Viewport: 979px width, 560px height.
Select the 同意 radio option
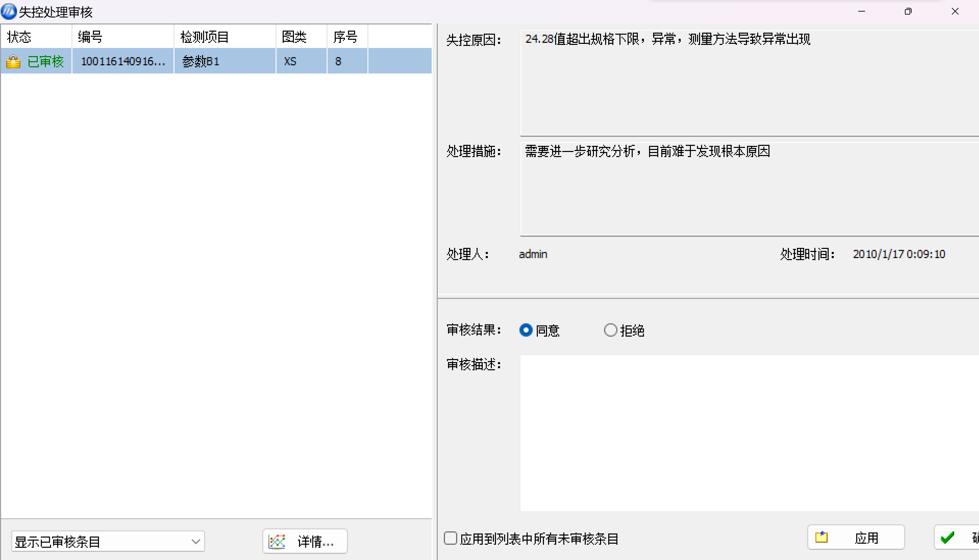point(526,330)
